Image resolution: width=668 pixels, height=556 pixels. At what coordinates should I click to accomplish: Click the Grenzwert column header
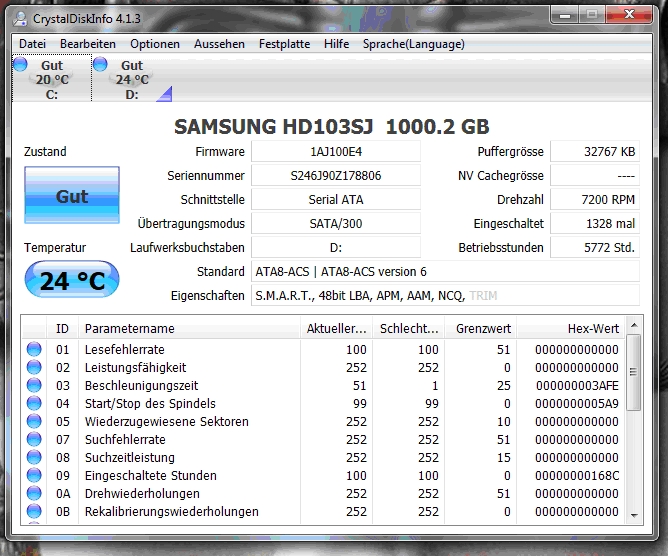481,328
